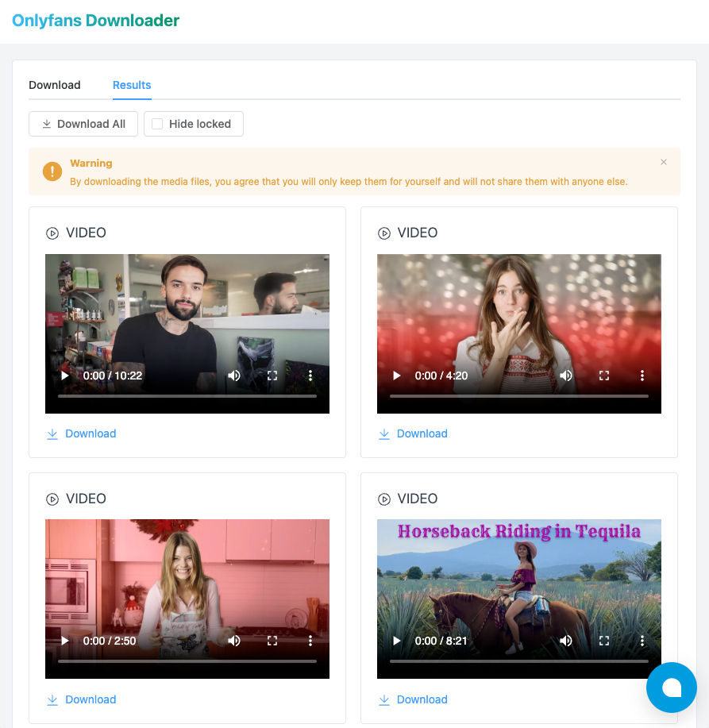
Task: Open the options menu on the 4:20 video
Action: click(x=642, y=376)
